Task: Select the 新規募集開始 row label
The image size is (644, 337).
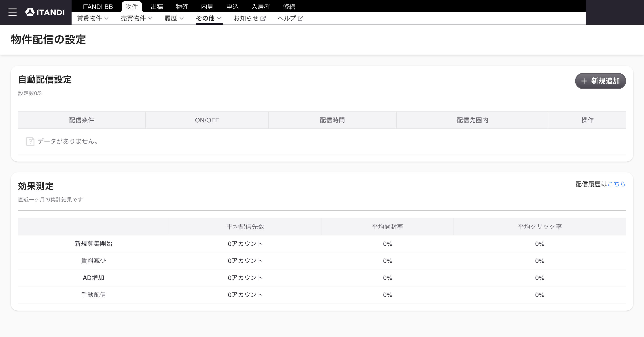Action: (93, 244)
